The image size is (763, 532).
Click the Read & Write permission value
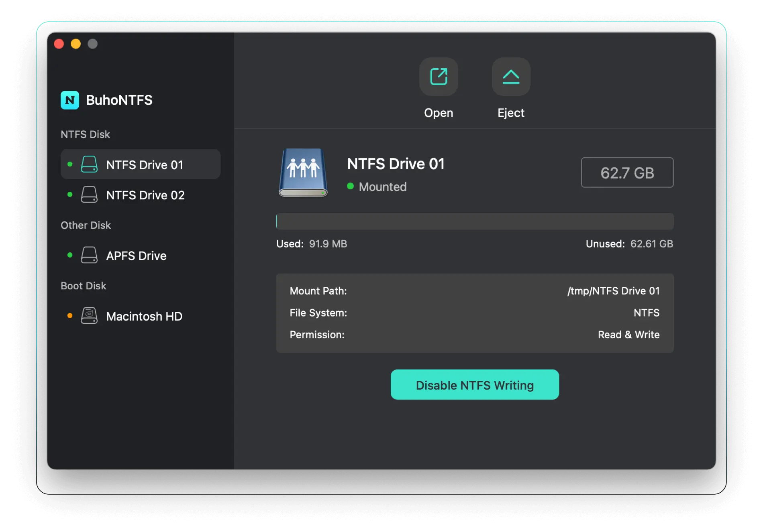(628, 334)
